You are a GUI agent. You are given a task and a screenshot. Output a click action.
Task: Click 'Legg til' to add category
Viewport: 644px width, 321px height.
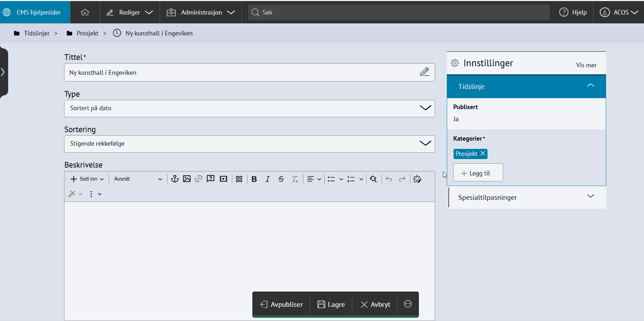pyautogui.click(x=478, y=173)
